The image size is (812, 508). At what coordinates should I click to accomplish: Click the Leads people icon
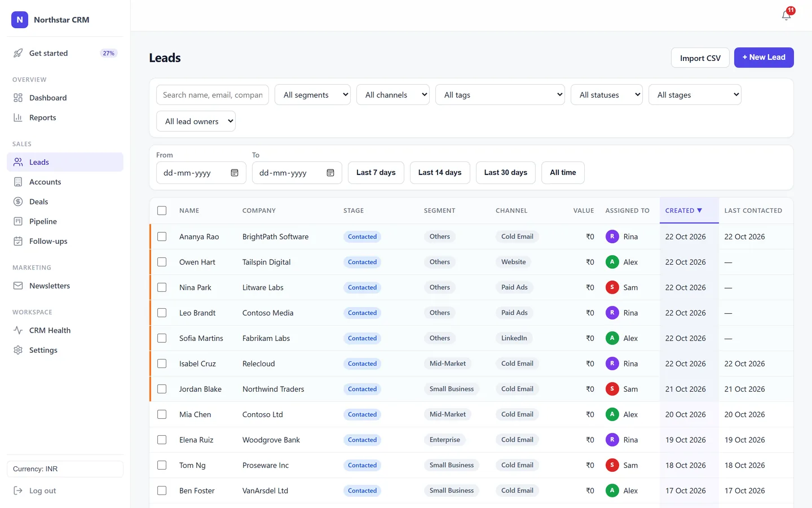tap(18, 162)
